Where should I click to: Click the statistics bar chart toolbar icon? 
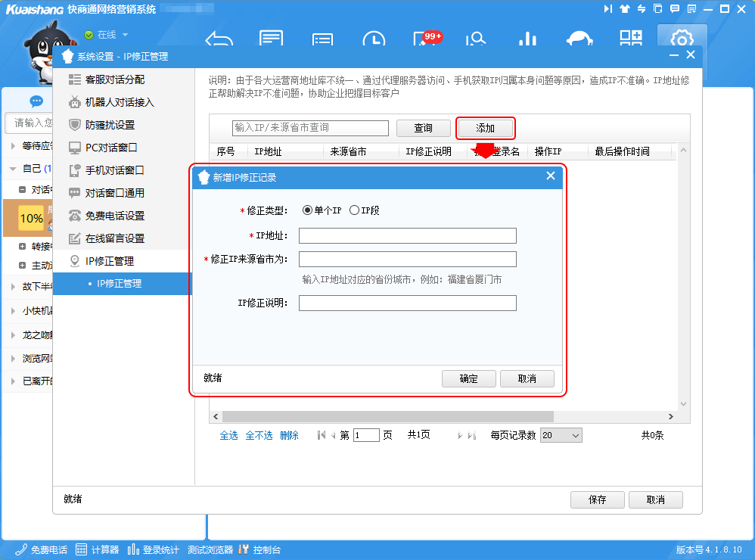pos(527,40)
